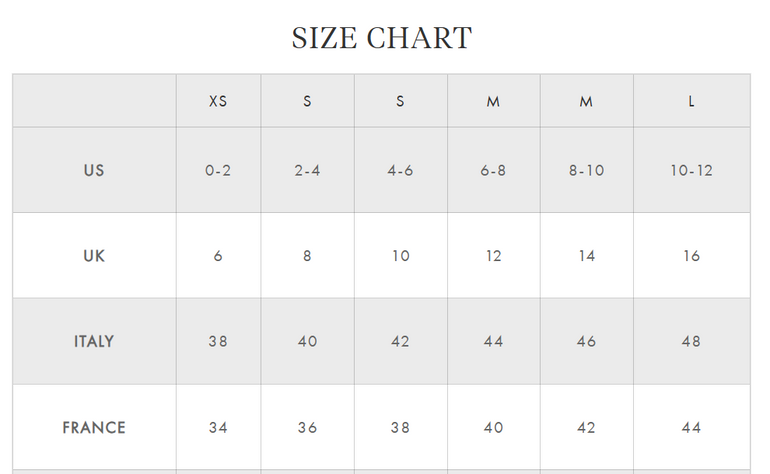Select UK size 16 cell

(x=691, y=256)
